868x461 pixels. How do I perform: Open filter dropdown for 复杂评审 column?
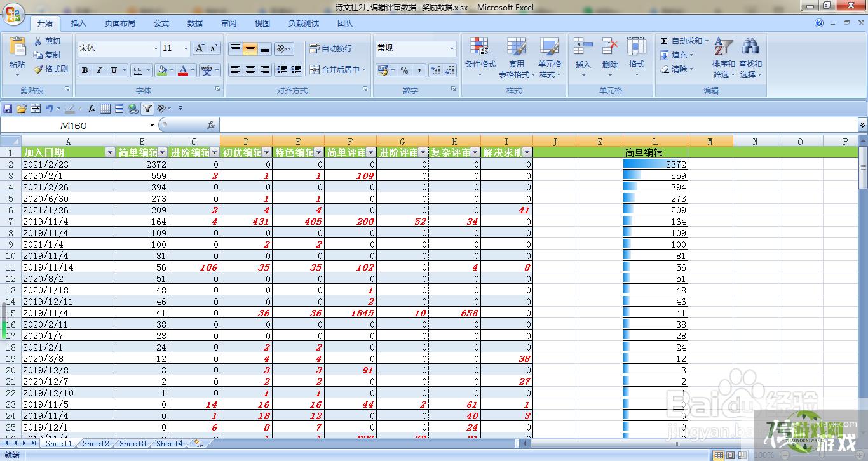tap(475, 152)
